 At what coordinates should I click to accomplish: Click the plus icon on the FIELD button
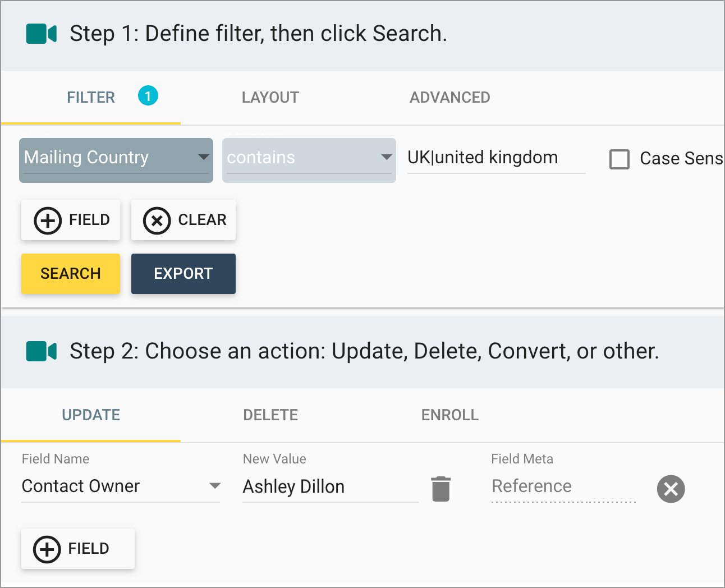coord(47,220)
